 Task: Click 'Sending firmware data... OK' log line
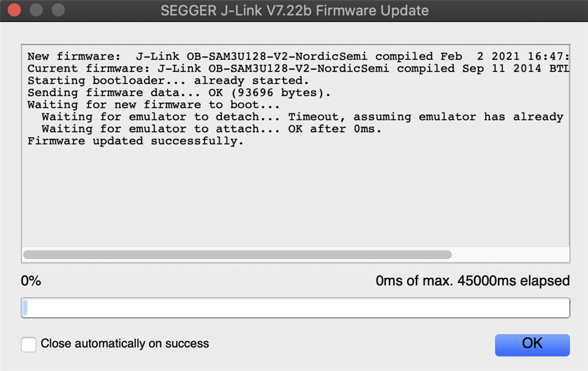179,92
